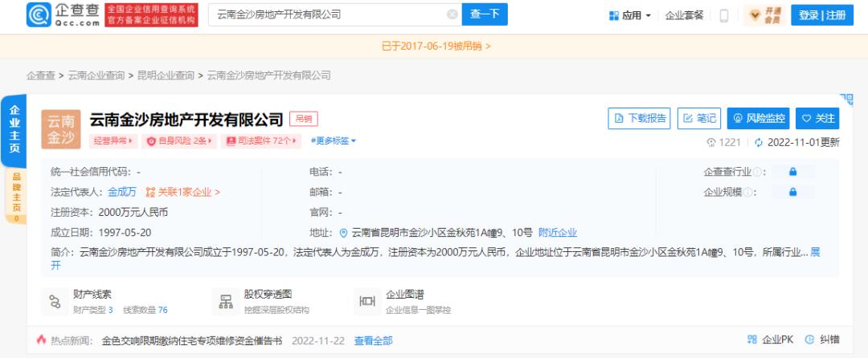Click the red 全国企业信用查询系统 banner
Image resolution: width=868 pixels, height=358 pixels.
click(x=151, y=15)
